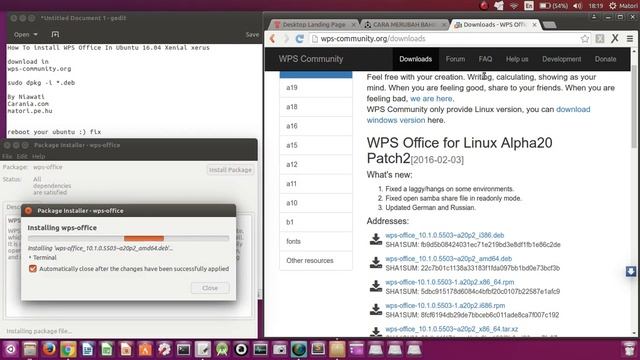Viewport: 640px width, 360px height.
Task: Open the FAQ nav item
Action: pyautogui.click(x=485, y=59)
